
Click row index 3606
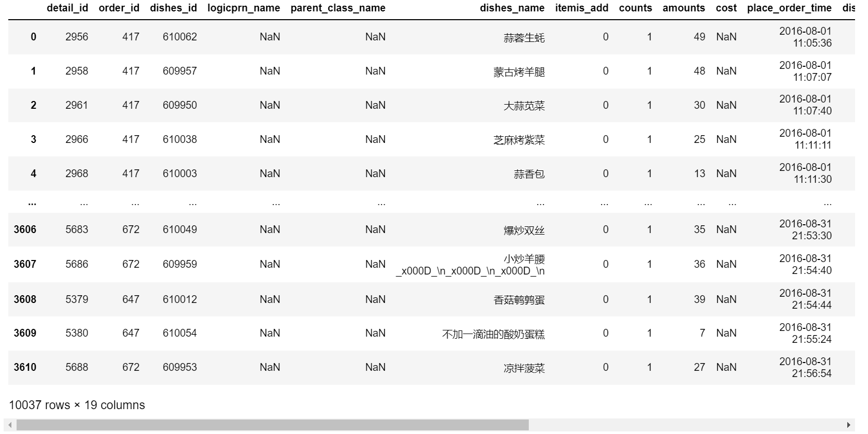coord(25,229)
